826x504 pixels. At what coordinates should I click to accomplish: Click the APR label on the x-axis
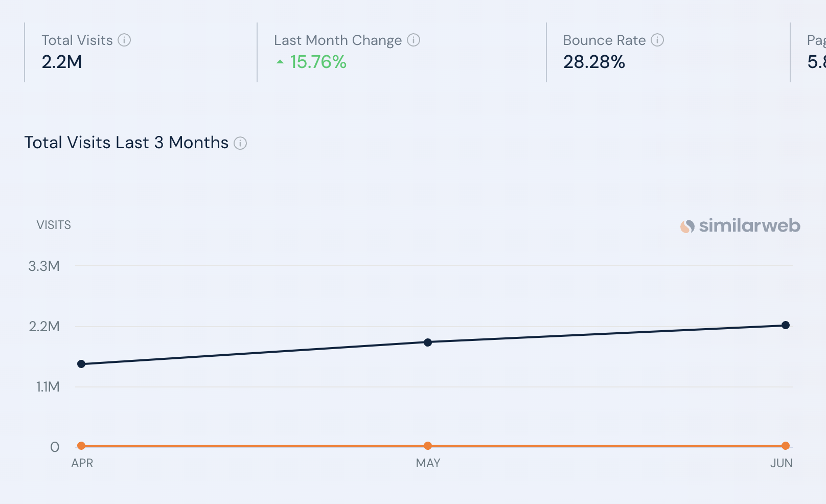tap(82, 463)
